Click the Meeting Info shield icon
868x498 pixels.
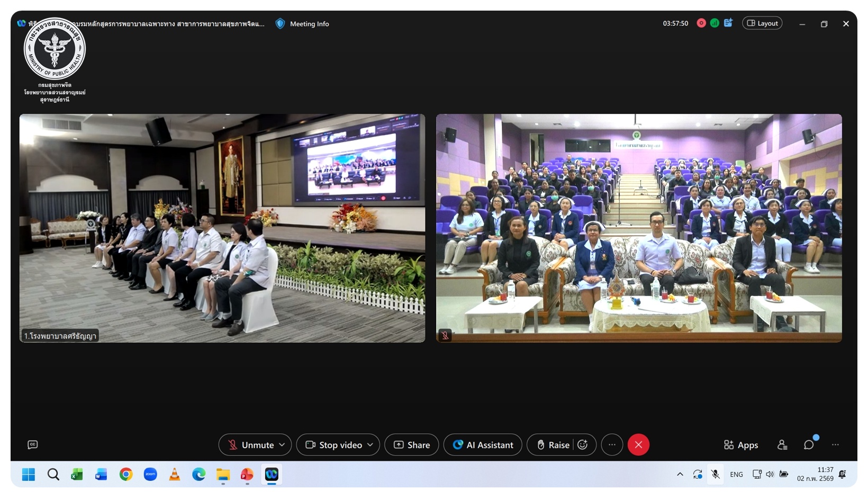point(281,24)
